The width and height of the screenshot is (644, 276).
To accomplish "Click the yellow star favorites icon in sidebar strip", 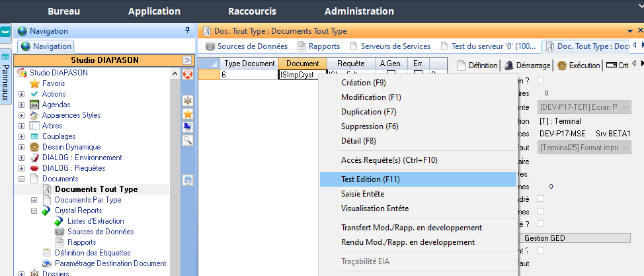I will (x=187, y=114).
